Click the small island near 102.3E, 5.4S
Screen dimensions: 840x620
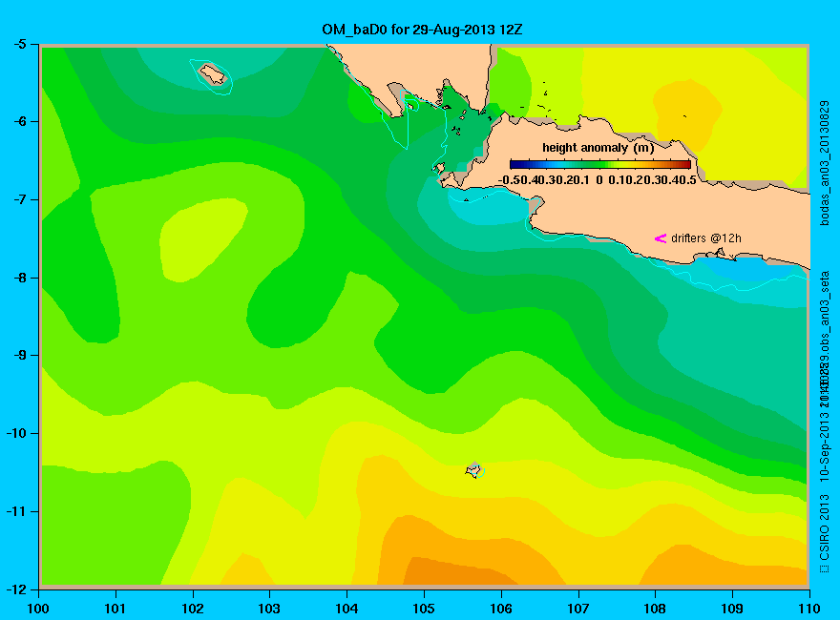pyautogui.click(x=213, y=73)
